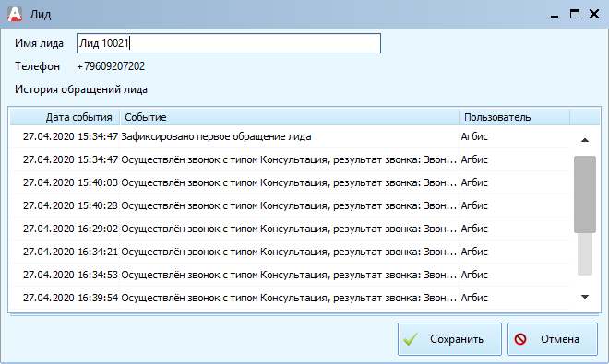Sort by Событие column header
Viewport: 609px width, 364px height.
pyautogui.click(x=290, y=117)
